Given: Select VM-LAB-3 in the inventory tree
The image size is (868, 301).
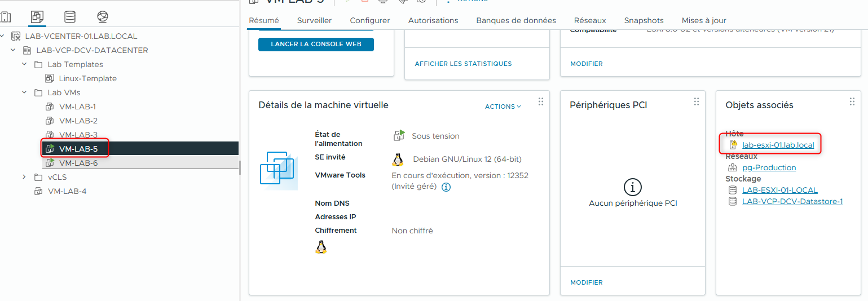Looking at the screenshot, I should pos(78,135).
